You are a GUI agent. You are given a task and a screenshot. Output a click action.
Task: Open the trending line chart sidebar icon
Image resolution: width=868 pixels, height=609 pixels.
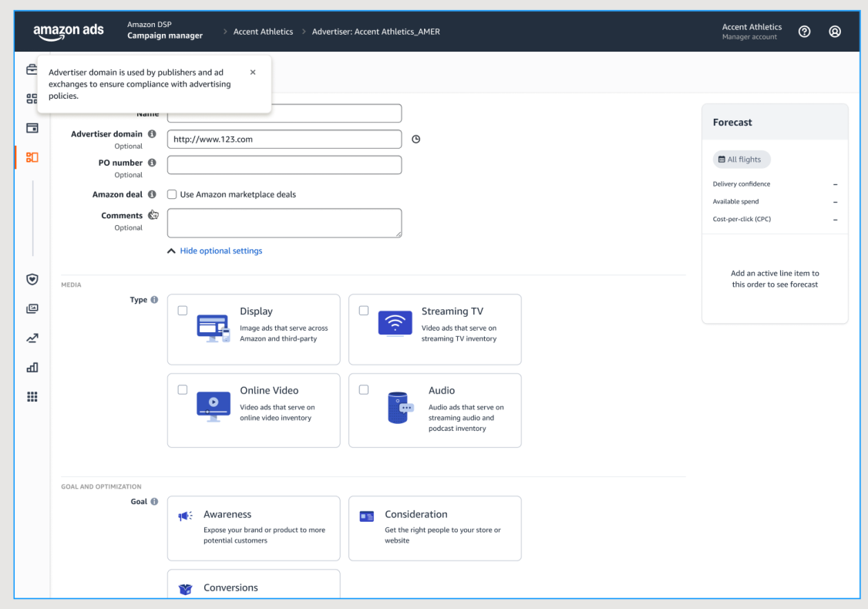32,338
